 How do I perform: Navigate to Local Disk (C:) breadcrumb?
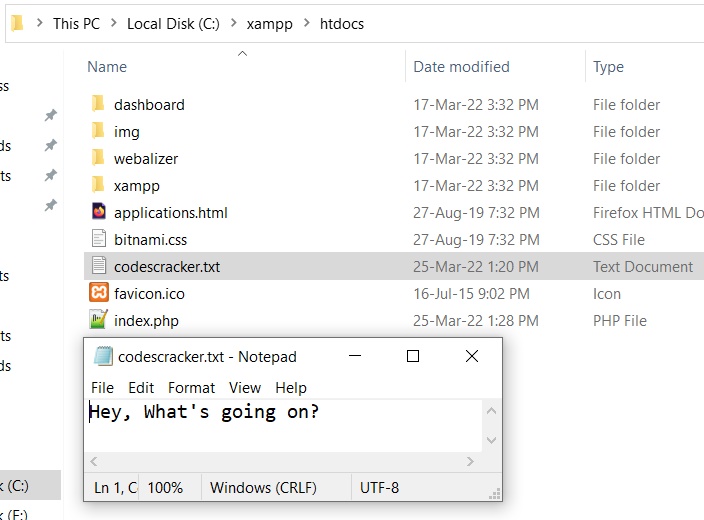173,23
